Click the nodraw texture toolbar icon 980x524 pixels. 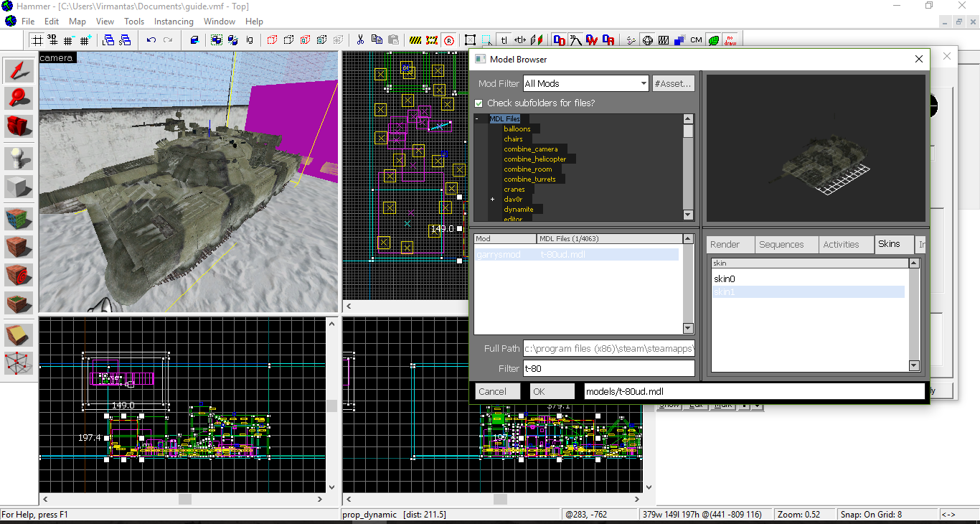pyautogui.click(x=731, y=40)
